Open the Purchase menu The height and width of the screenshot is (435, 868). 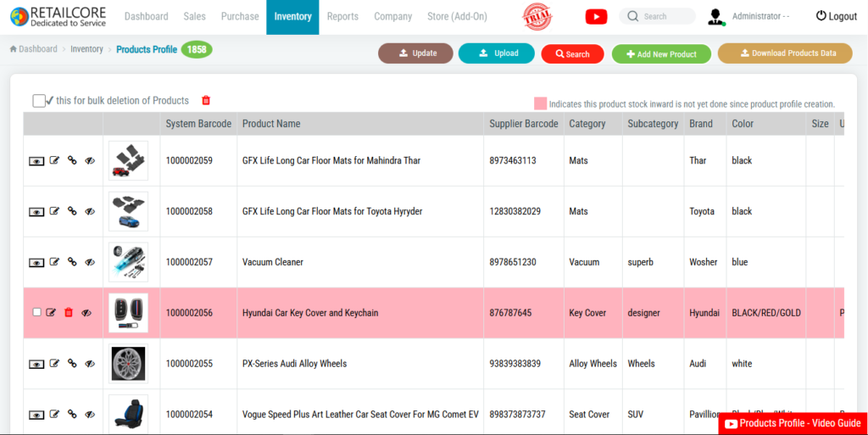[240, 17]
